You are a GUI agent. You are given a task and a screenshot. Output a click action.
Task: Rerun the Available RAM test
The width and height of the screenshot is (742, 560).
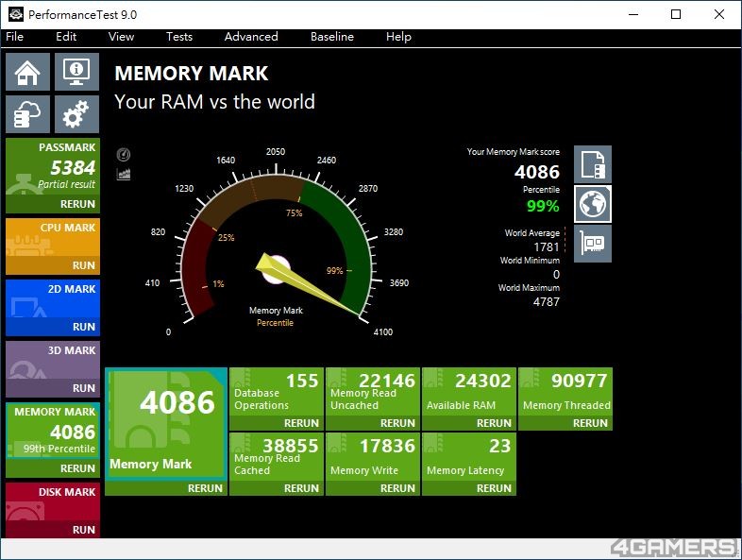tap(469, 423)
